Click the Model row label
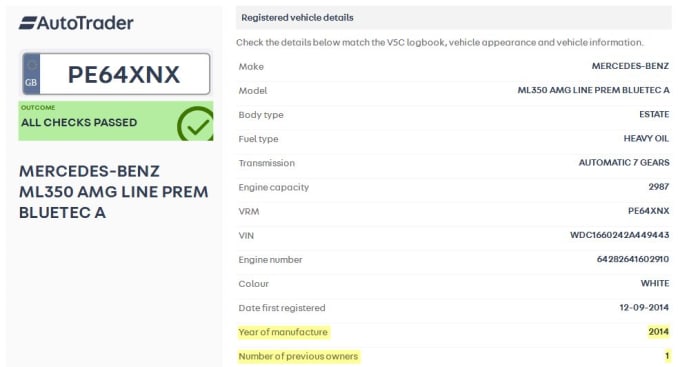The height and width of the screenshot is (367, 680). (253, 91)
